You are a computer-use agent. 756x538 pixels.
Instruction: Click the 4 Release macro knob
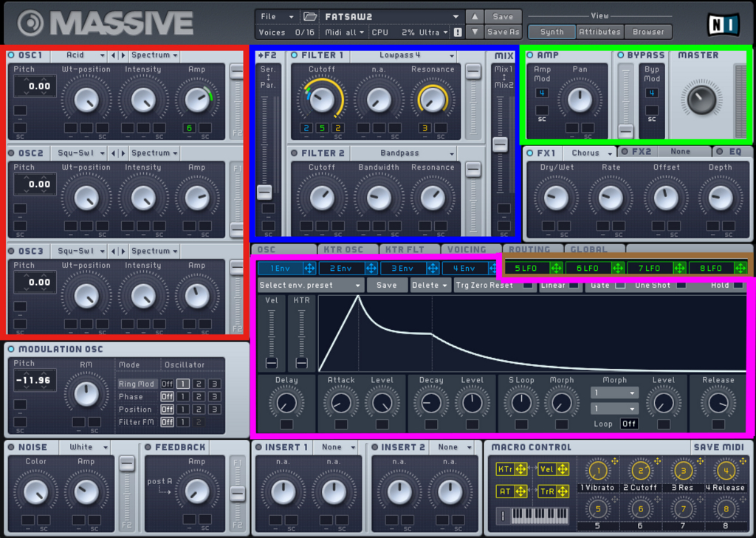pos(726,471)
